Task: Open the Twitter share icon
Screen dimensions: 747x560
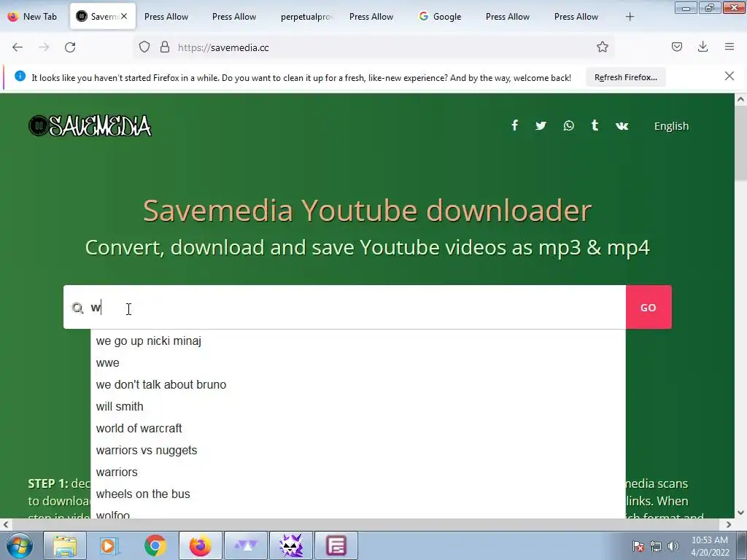Action: click(x=541, y=125)
